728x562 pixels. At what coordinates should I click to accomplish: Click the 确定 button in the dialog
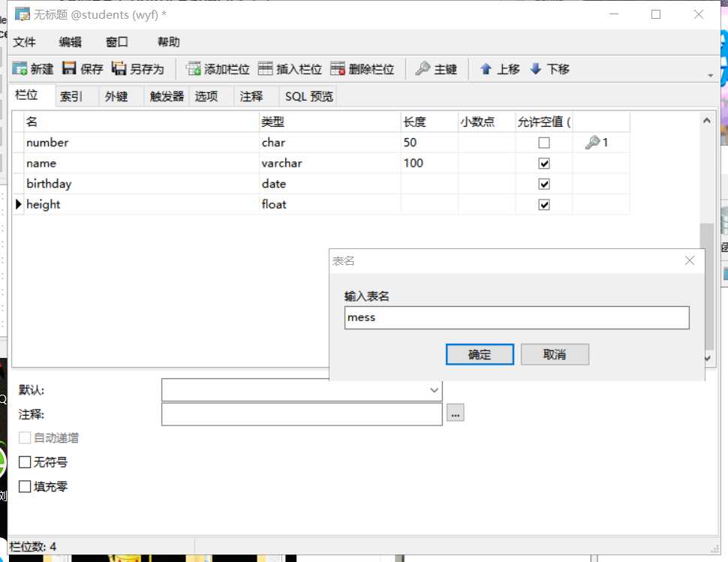pyautogui.click(x=479, y=354)
